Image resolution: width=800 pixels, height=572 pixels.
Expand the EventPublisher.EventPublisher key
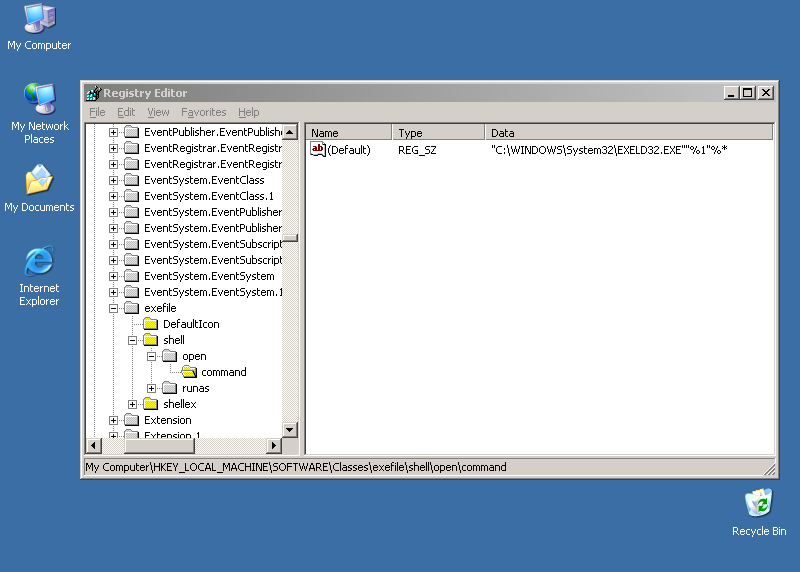tap(113, 132)
